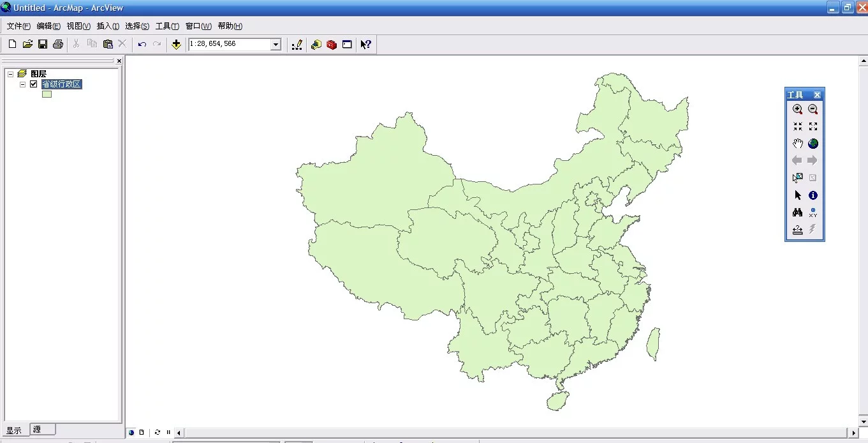This screenshot has width=868, height=443.
Task: Click the green 省级行政区 symbol swatch
Action: [x=47, y=94]
